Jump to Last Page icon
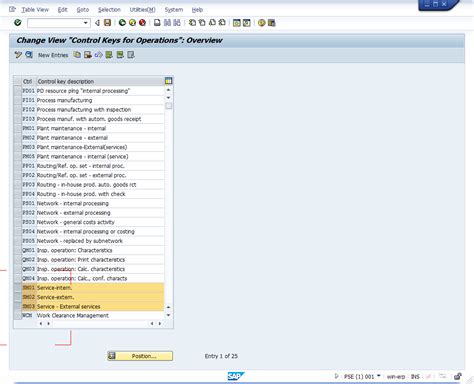 pyautogui.click(x=222, y=23)
